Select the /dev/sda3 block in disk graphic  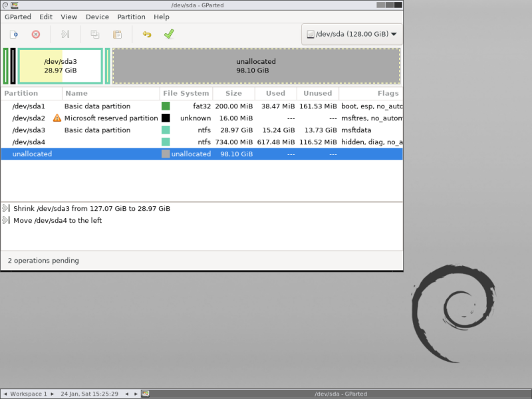pos(61,66)
